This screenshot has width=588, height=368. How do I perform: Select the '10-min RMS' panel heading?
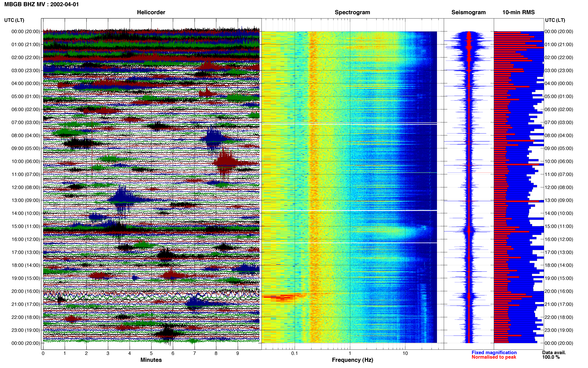point(518,12)
